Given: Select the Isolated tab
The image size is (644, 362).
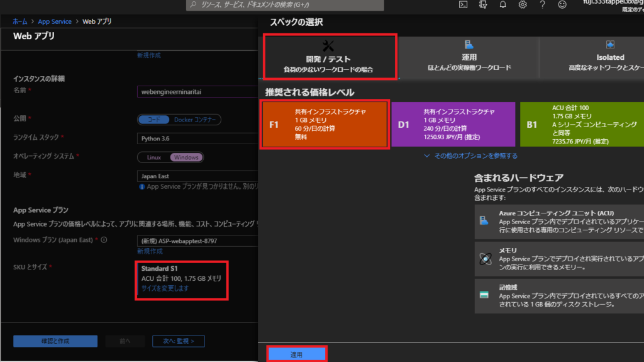Looking at the screenshot, I should tap(592, 57).
